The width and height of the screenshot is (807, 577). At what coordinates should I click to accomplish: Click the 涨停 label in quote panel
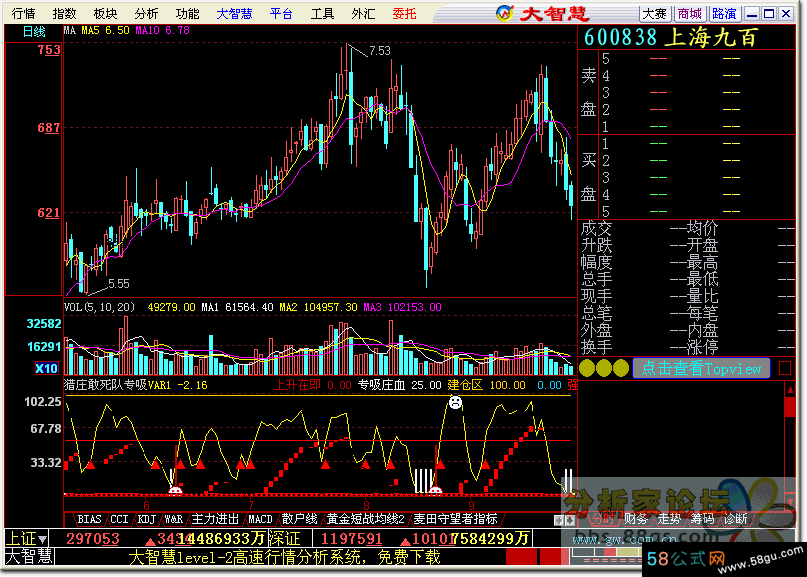[x=703, y=347]
